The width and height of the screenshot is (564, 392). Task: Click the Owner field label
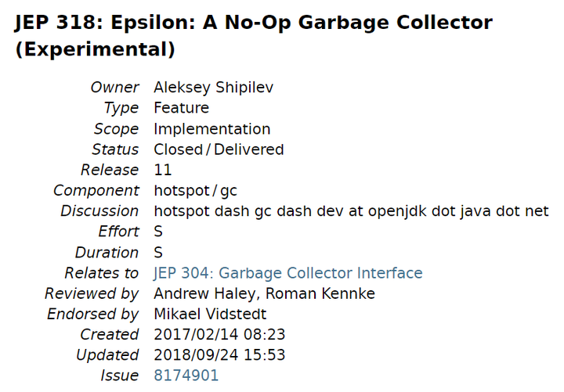[x=114, y=88]
